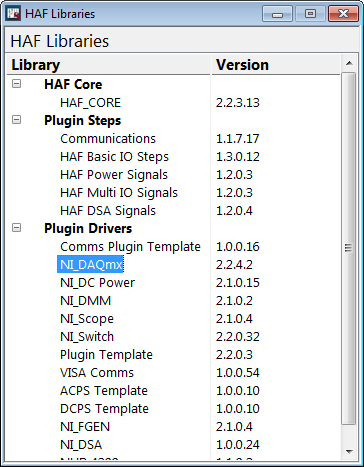The height and width of the screenshot is (467, 364).
Task: Click version 1.0.0.54 cell
Action: 238,373
